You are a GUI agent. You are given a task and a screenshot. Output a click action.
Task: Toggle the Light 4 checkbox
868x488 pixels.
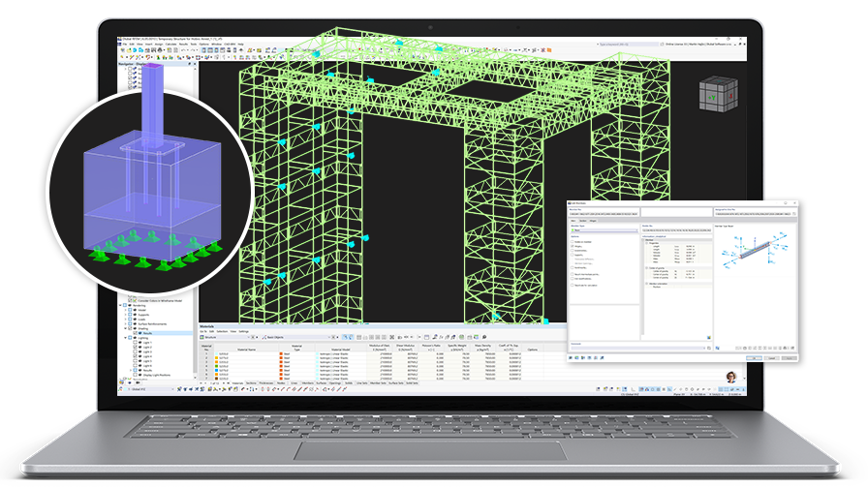[135, 356]
